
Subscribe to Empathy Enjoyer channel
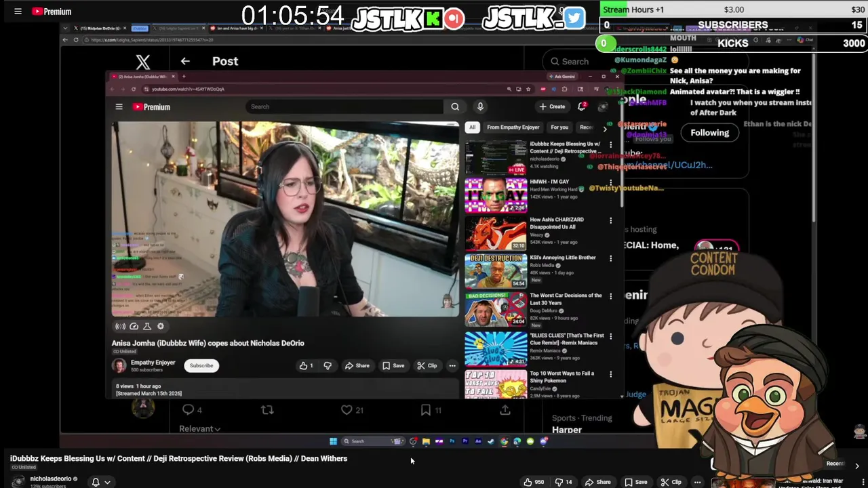click(x=201, y=365)
